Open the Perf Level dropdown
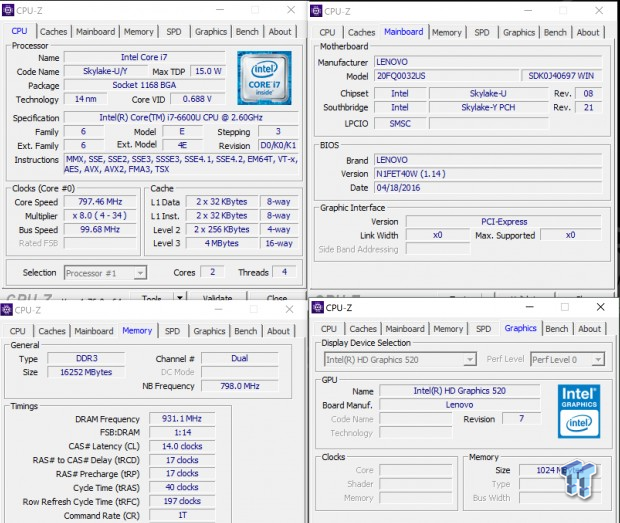 [x=567, y=360]
